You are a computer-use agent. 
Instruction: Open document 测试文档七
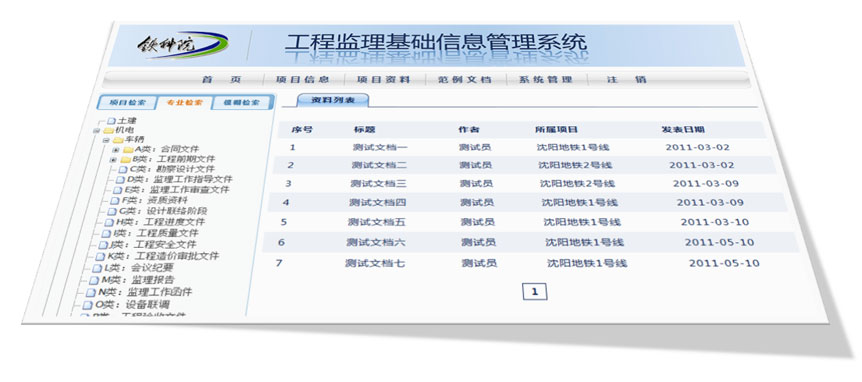pos(375,263)
